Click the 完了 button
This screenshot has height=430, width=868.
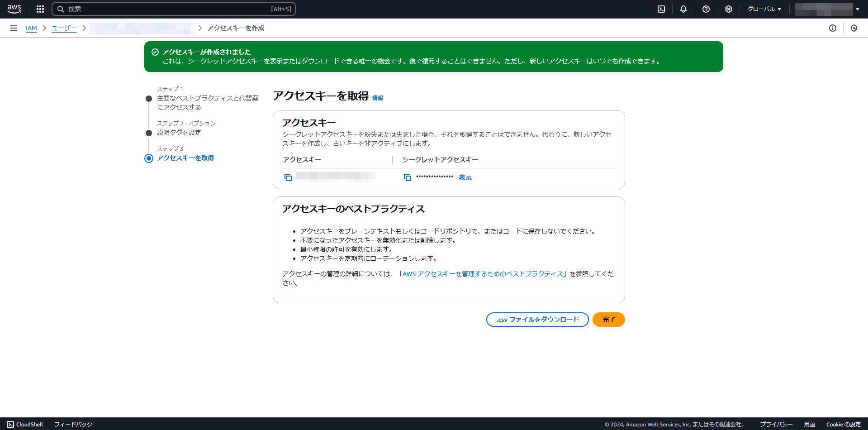(609, 320)
